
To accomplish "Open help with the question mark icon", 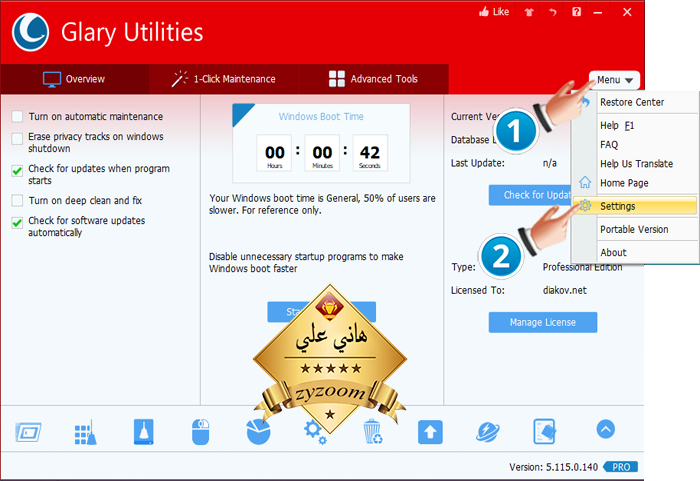I will (x=576, y=12).
